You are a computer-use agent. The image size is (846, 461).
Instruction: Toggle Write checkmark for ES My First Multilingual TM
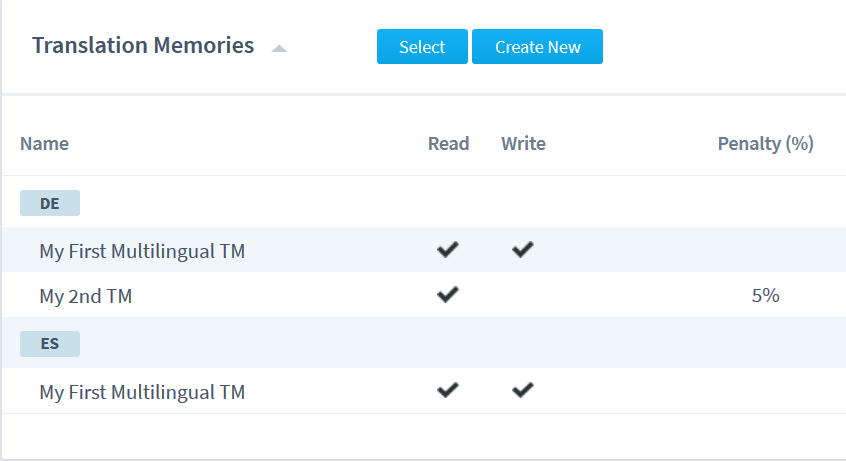pos(523,390)
